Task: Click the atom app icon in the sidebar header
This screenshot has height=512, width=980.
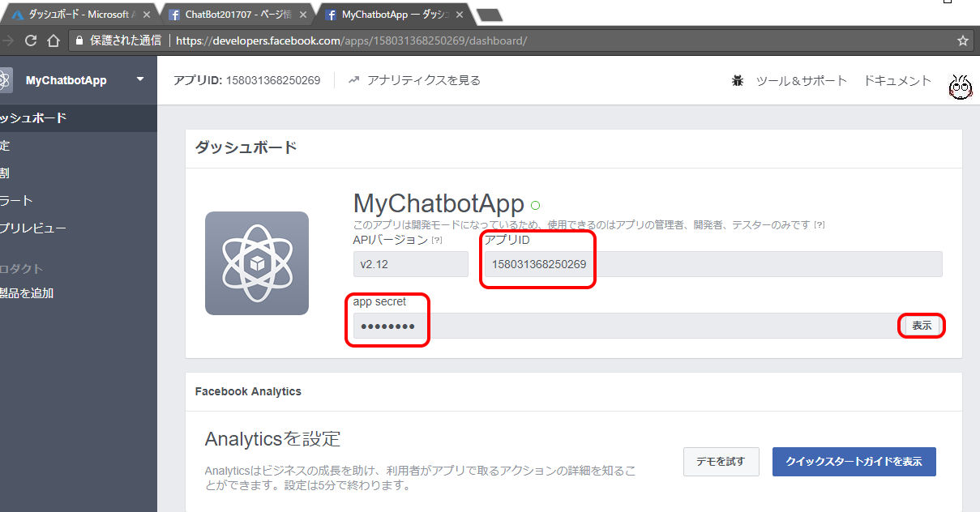Action: tap(4, 80)
